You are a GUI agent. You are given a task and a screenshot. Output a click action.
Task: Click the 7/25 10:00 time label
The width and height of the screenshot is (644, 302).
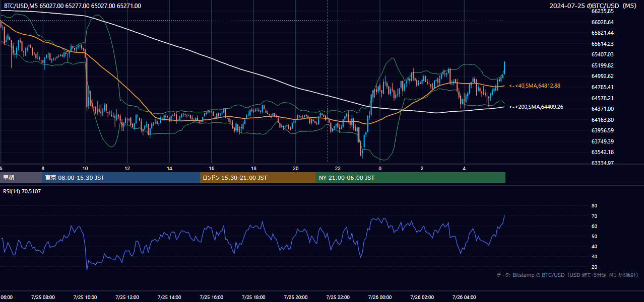85,297
